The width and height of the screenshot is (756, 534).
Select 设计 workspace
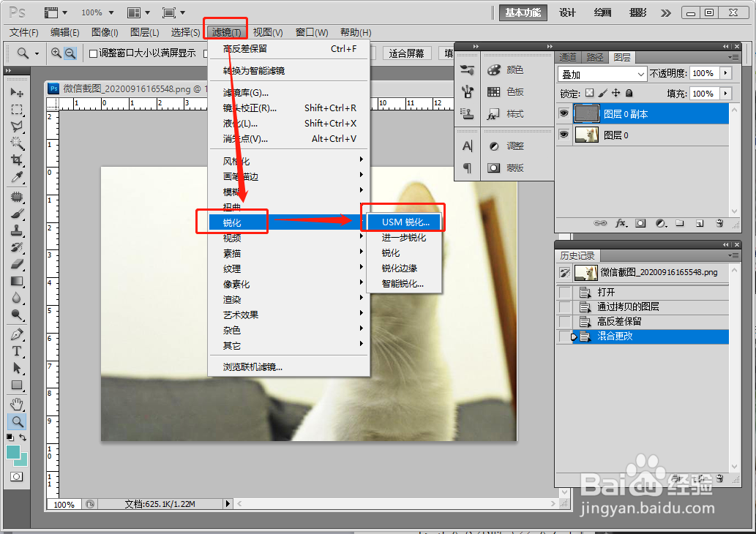(x=567, y=13)
